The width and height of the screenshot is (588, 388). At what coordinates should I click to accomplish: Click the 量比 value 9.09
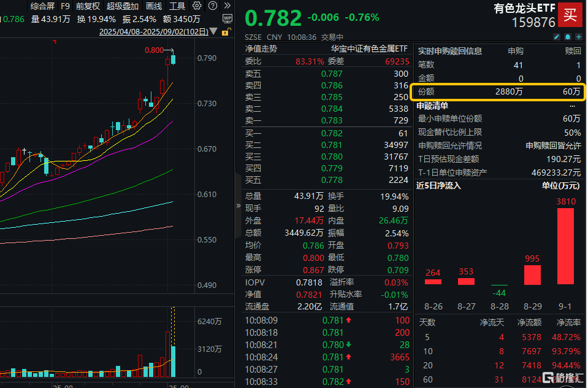[400, 209]
